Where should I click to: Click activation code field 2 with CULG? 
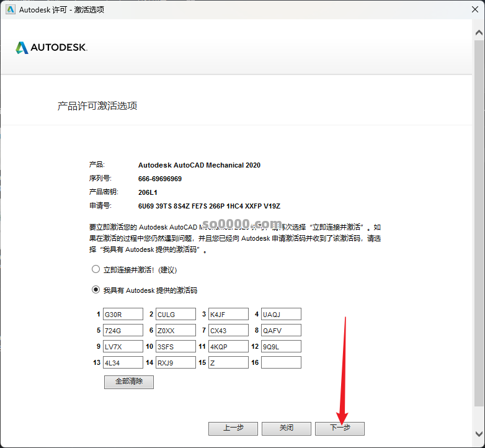pyautogui.click(x=176, y=315)
